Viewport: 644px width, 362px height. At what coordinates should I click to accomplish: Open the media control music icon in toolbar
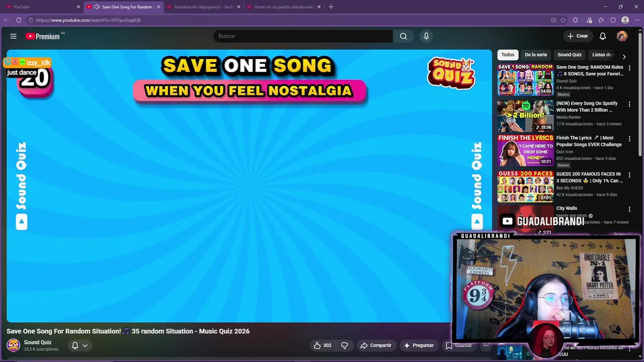589,20
